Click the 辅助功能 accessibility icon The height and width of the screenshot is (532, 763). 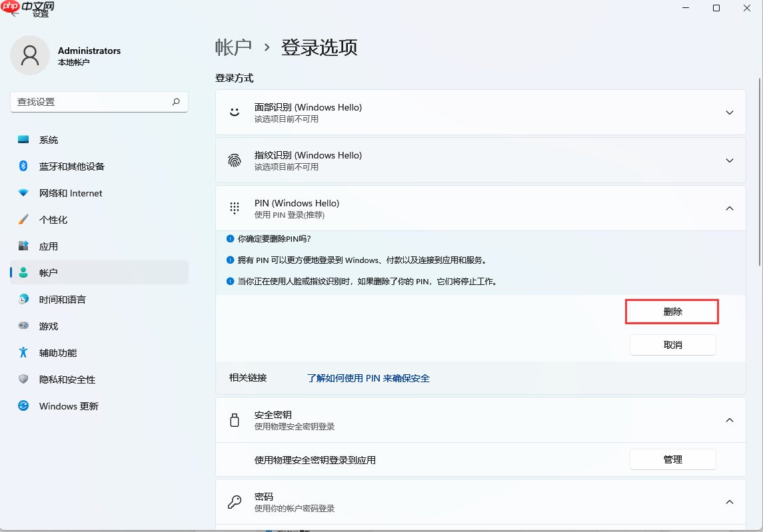[x=23, y=352]
